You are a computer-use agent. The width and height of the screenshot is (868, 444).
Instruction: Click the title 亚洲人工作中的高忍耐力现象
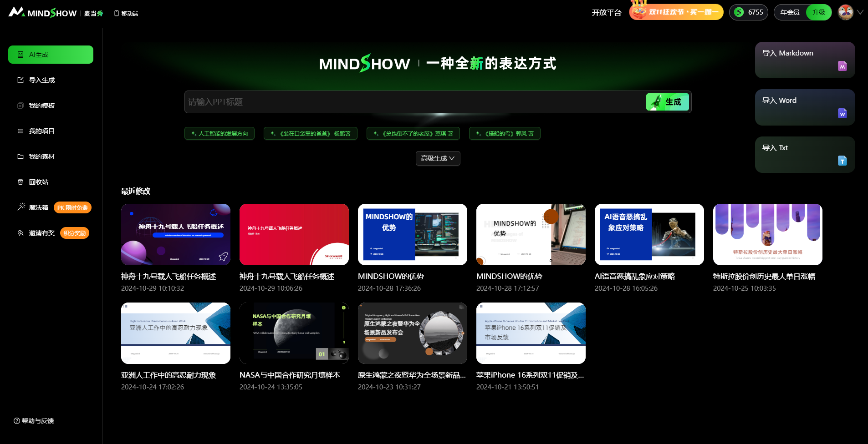[168, 375]
